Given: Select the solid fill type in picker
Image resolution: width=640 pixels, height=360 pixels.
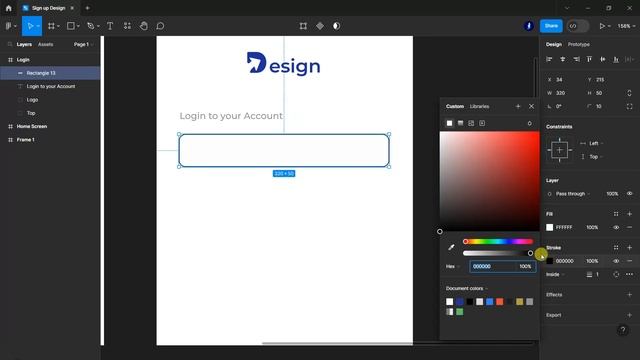Looking at the screenshot, I should (x=449, y=123).
